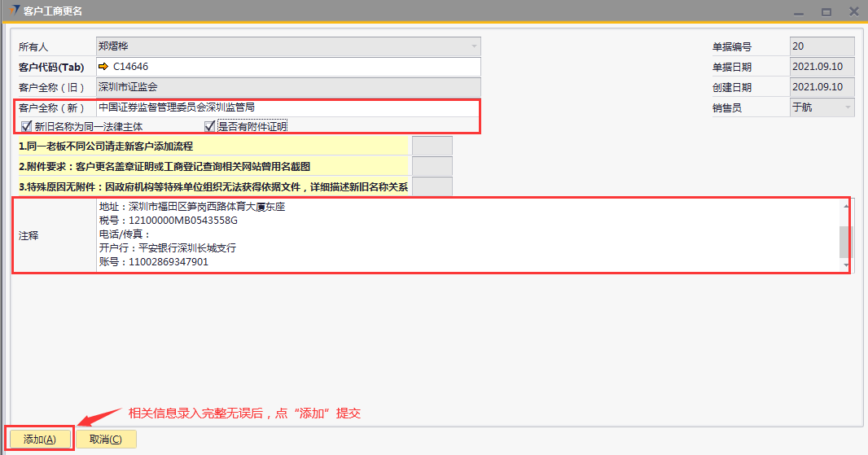Expand the 销售员 dropdown list
The width and height of the screenshot is (868, 455).
pyautogui.click(x=848, y=107)
